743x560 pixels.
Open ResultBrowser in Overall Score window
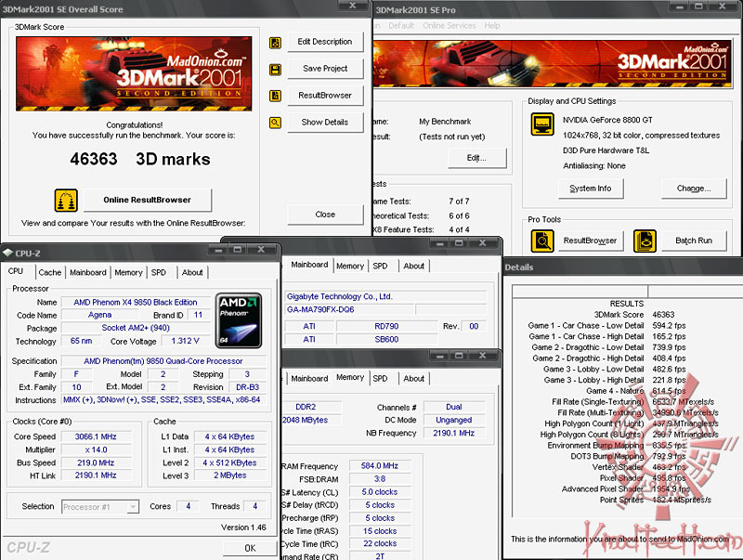325,96
